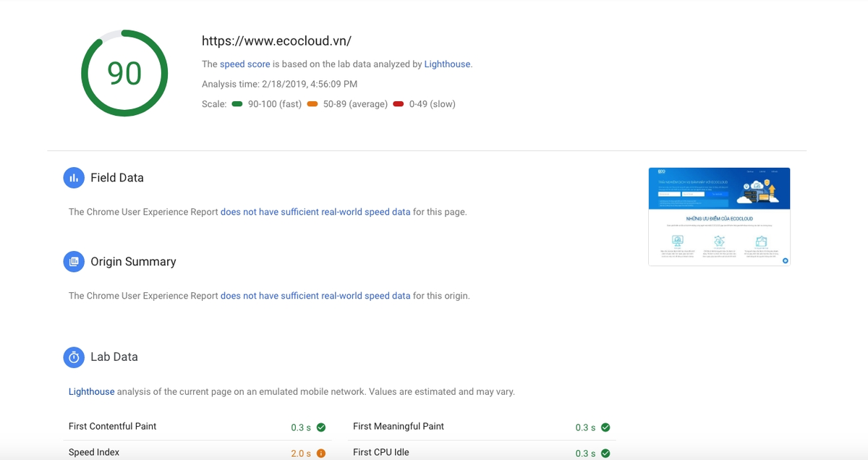Image resolution: width=868 pixels, height=460 pixels.
Task: Click the orange info icon beside Speed Index
Action: [x=321, y=453]
